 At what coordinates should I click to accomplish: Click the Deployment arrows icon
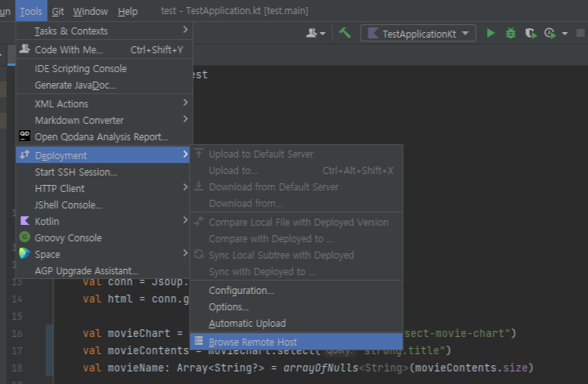tap(25, 154)
